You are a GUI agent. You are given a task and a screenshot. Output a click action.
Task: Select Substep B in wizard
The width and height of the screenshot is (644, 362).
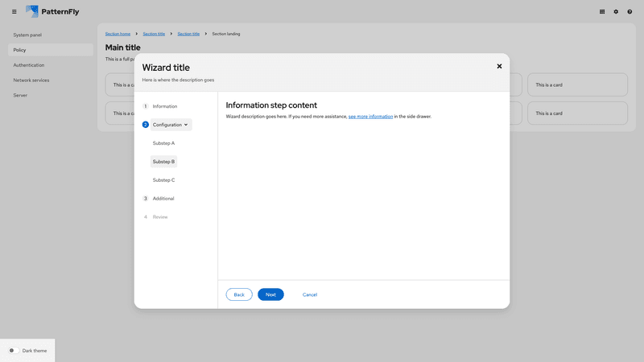click(x=163, y=162)
